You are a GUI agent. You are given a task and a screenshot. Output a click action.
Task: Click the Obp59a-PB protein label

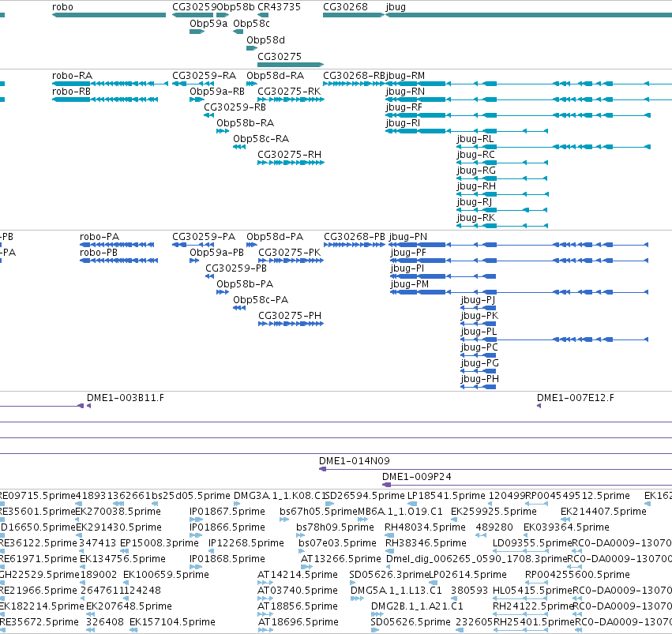pos(217,253)
